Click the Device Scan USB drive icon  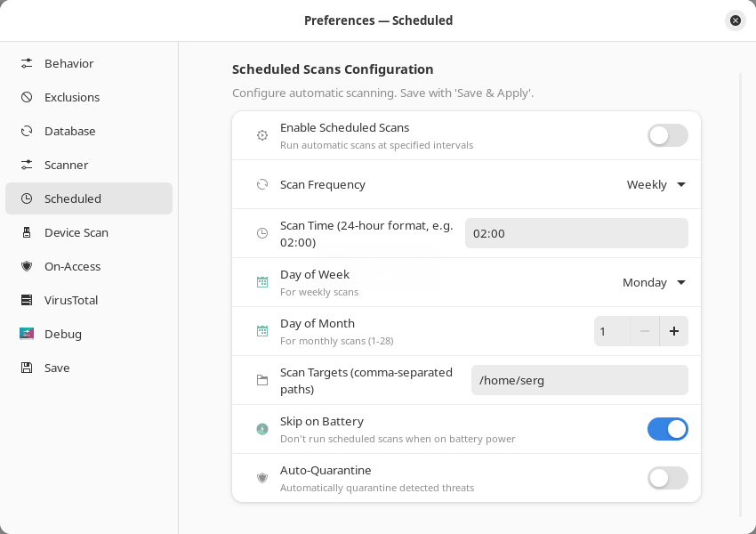27,232
